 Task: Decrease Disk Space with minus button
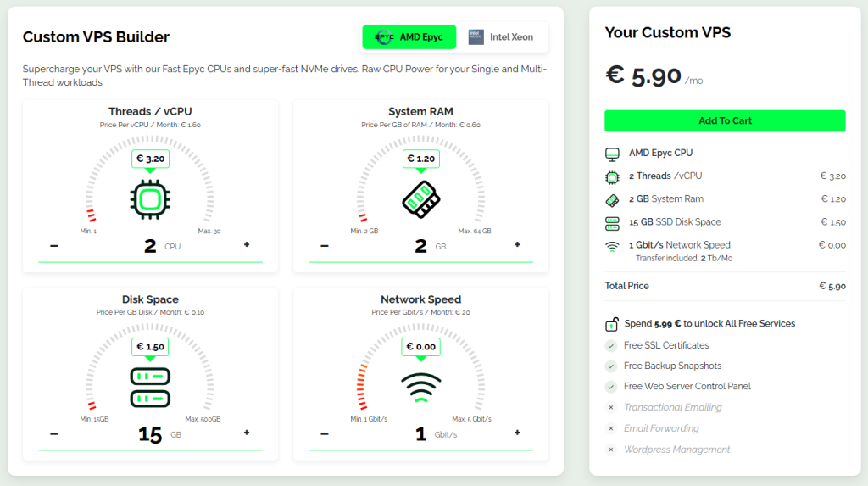click(x=54, y=433)
